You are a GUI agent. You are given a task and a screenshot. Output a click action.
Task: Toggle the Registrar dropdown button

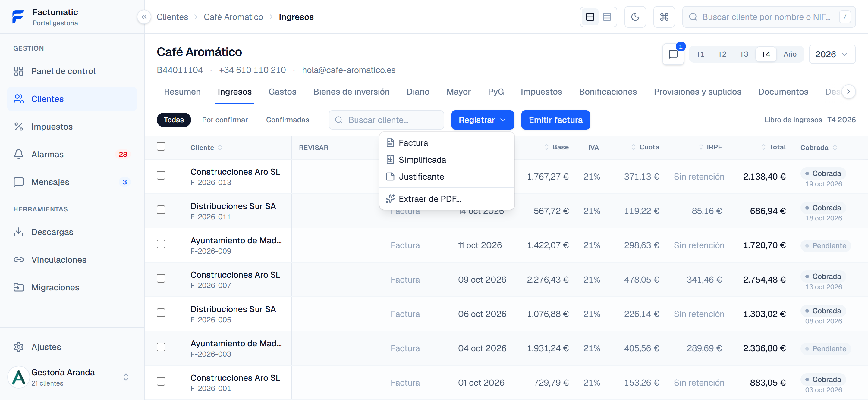point(482,120)
